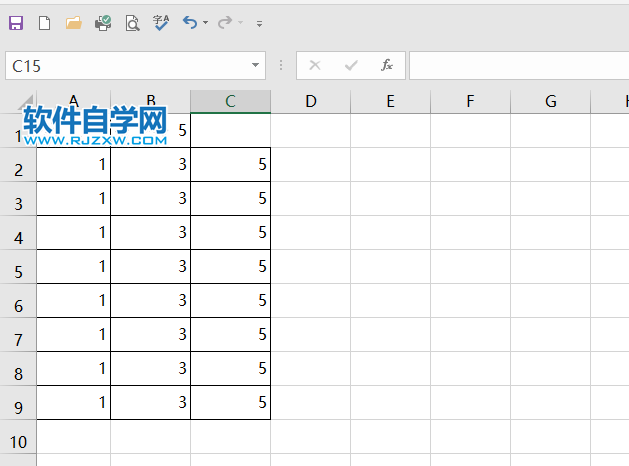Screen dimensions: 629x466
Task: Select cell B6 with value 3
Action: click(150, 301)
